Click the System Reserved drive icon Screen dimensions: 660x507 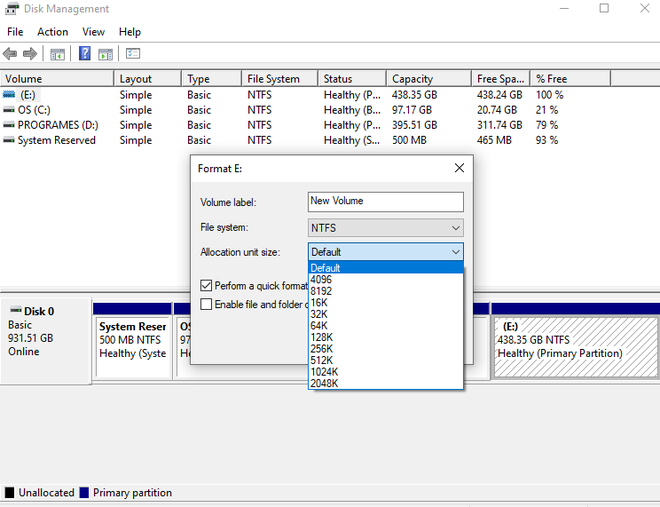[9, 140]
